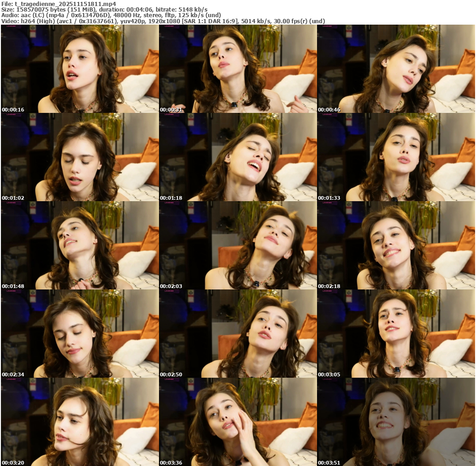Click the 00:02:50 preview frame
The height and width of the screenshot is (466, 476).
click(238, 334)
